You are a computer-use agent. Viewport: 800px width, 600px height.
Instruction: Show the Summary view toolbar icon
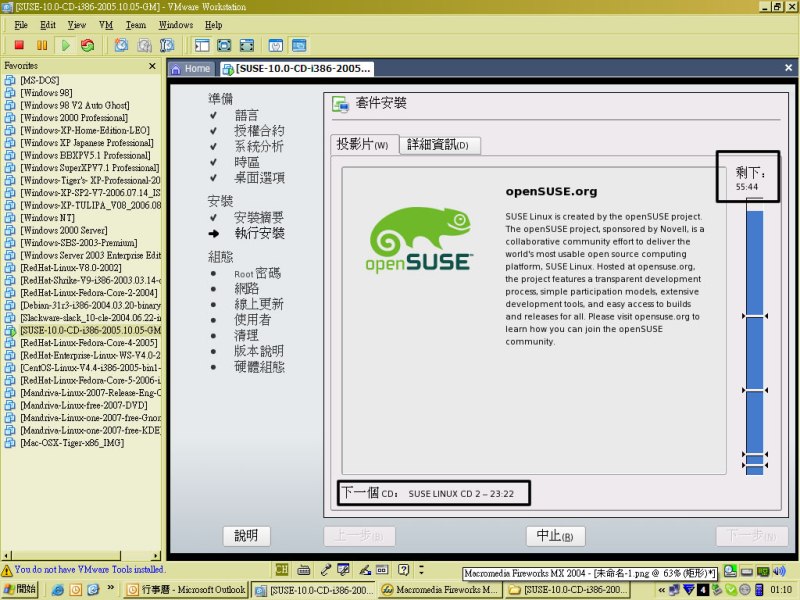276,45
